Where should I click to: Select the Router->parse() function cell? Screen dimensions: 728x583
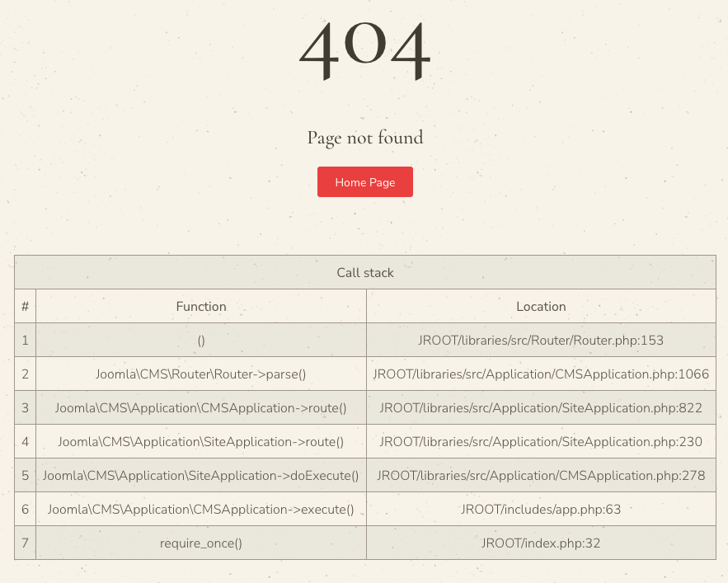(x=201, y=374)
